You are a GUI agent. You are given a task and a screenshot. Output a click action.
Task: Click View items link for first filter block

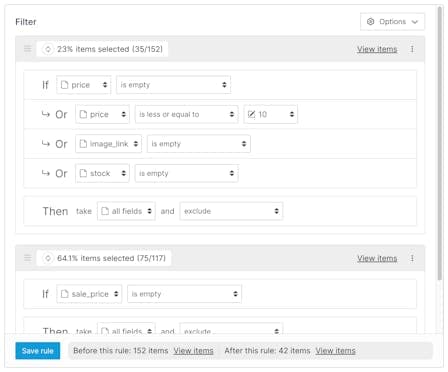coord(377,49)
